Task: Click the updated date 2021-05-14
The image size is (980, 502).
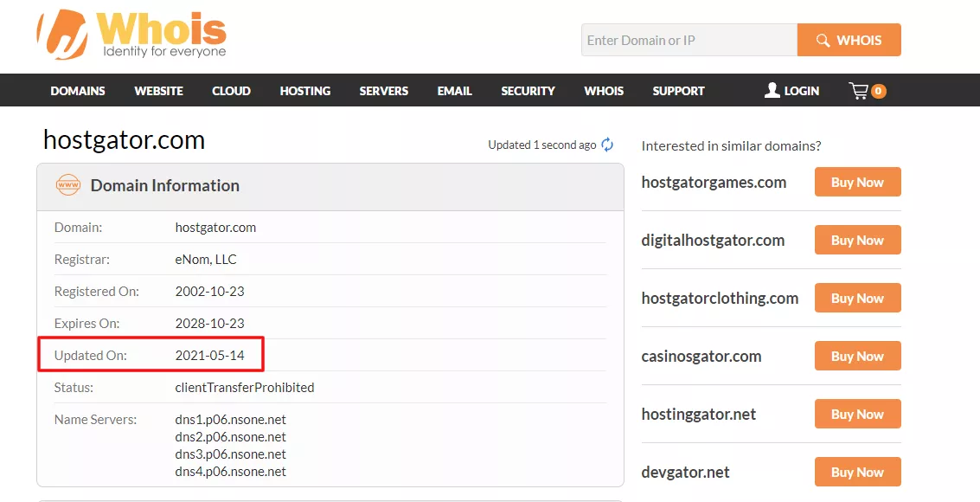Action: click(x=209, y=356)
